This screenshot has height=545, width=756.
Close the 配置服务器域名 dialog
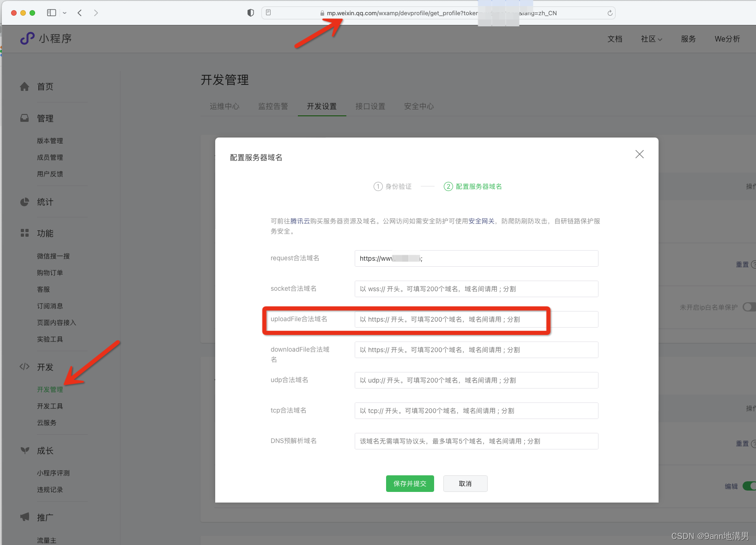[x=639, y=154]
